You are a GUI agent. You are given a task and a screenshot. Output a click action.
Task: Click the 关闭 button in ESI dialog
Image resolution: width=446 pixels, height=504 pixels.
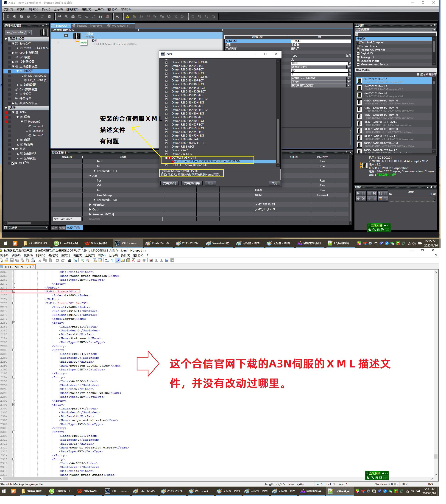coord(274,183)
